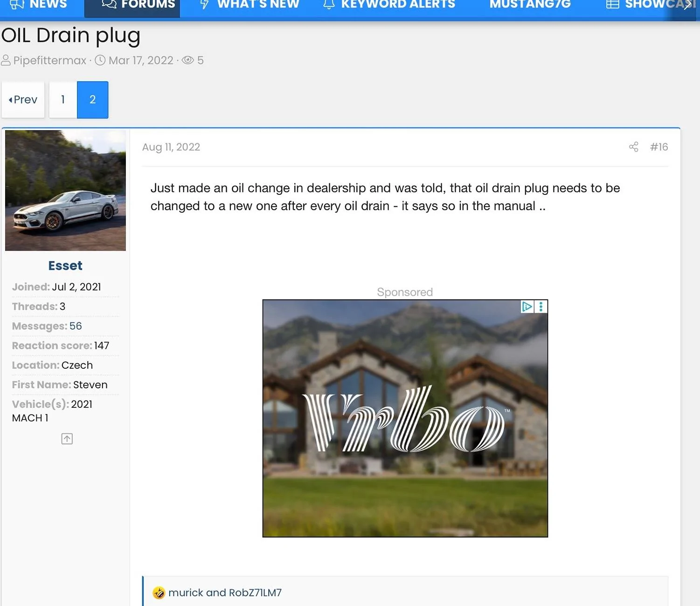Jump to page 1 of thread
Viewport: 700px width, 606px height.
63,100
